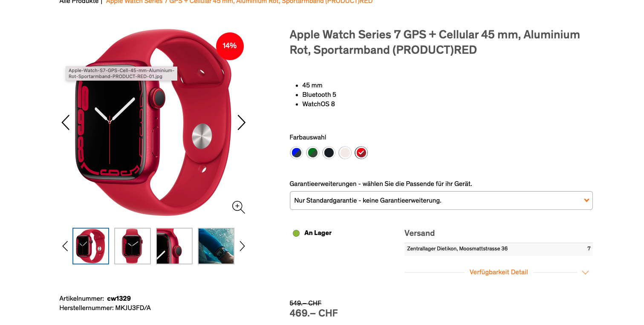644x325 pixels.
Task: Click the orange breadcrumb product link
Action: (240, 2)
